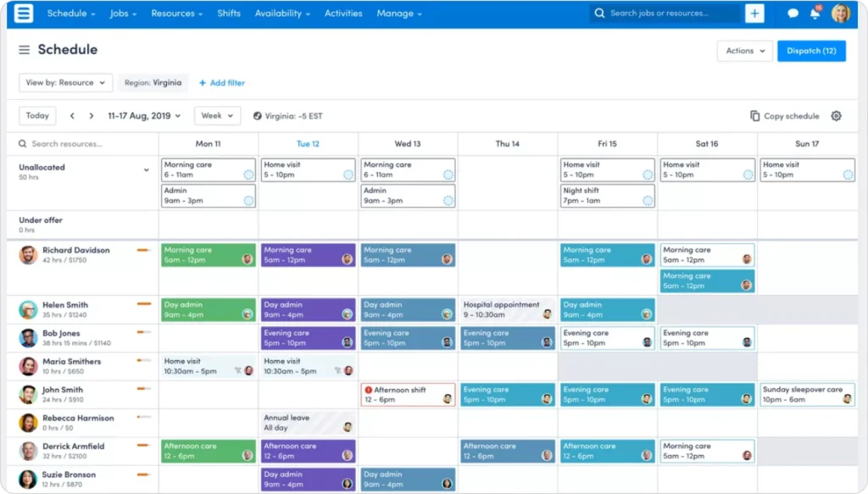The height and width of the screenshot is (494, 868).
Task: Click Richard Davidson's availability status bar
Action: click(141, 250)
